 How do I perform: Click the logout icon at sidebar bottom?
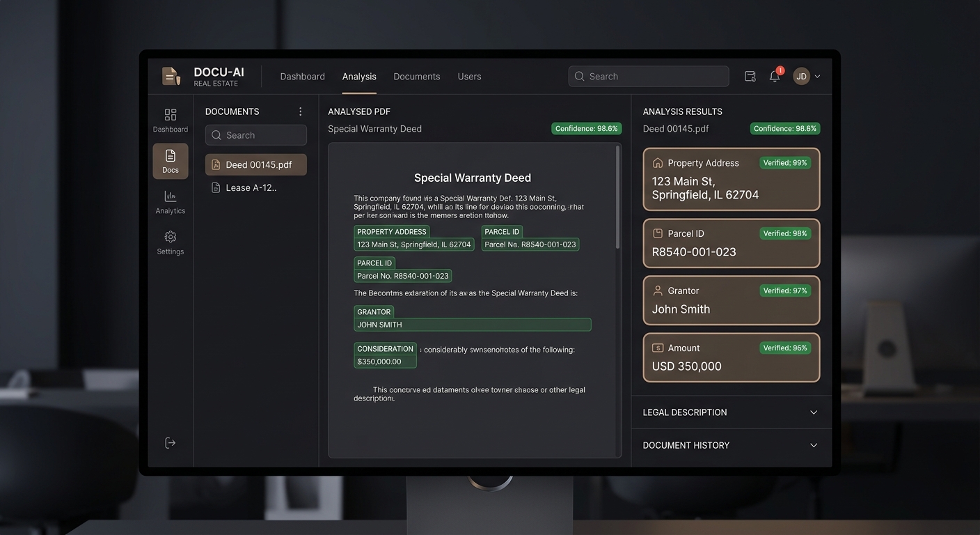point(171,443)
